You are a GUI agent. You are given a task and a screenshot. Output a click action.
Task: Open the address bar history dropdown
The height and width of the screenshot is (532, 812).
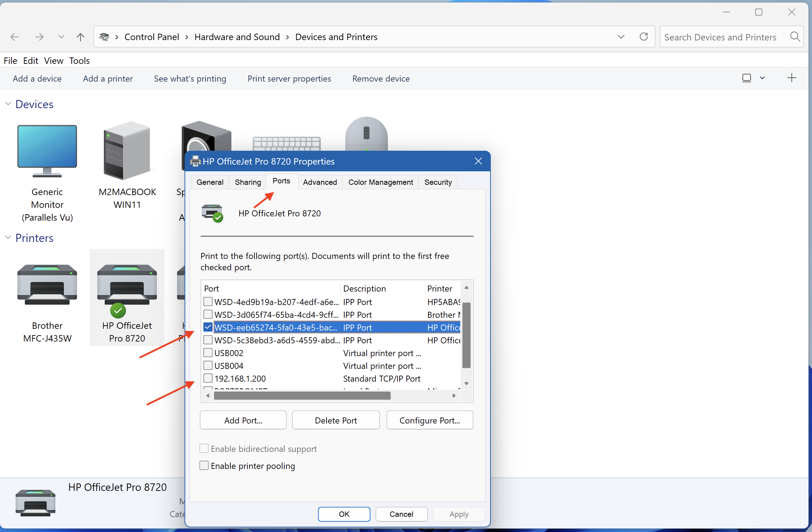[x=621, y=37]
